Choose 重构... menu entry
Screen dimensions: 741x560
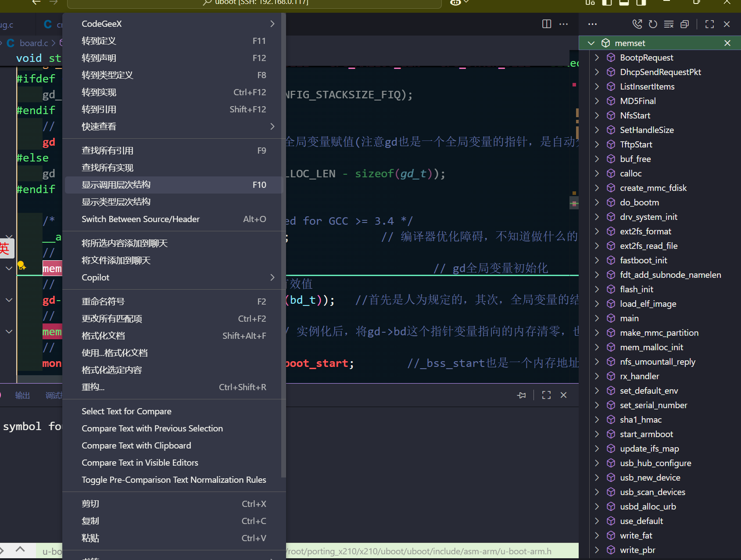click(174, 387)
